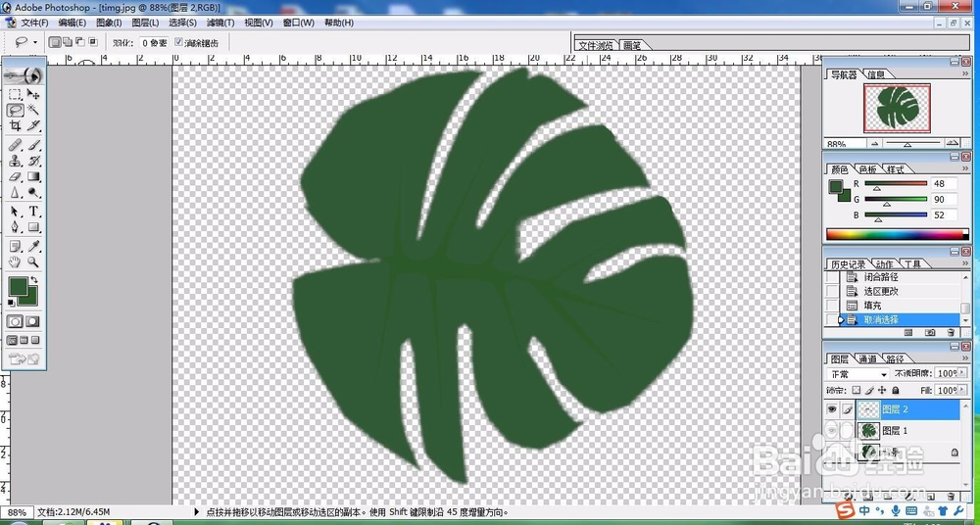
Task: Select the Move tool
Action: tap(33, 94)
